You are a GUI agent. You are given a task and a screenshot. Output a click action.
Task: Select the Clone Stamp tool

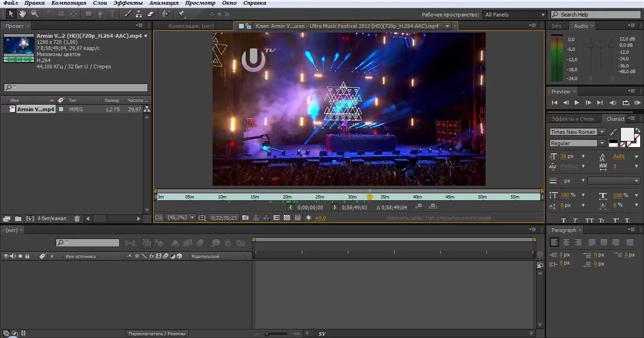(x=139, y=14)
